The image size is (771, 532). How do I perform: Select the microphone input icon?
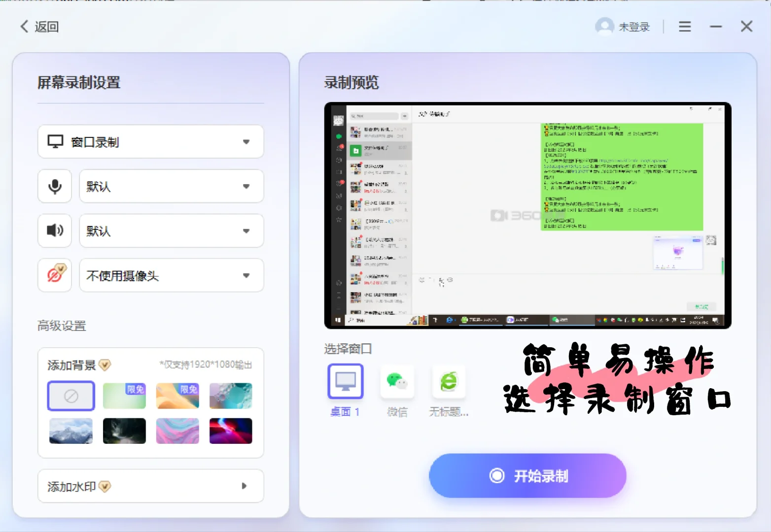click(54, 186)
